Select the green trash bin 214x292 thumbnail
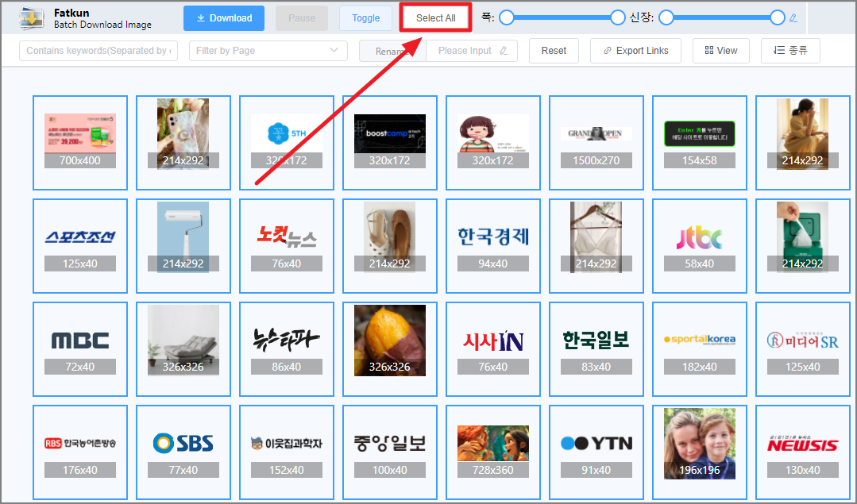The width and height of the screenshot is (857, 504). (803, 246)
